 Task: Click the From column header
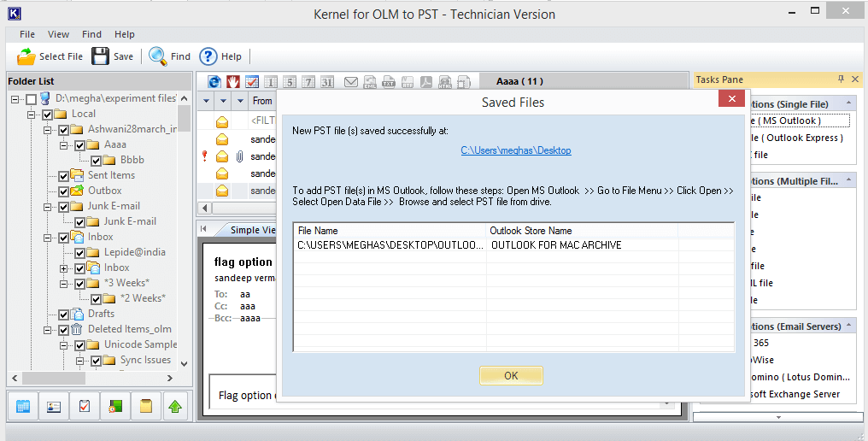tap(262, 101)
